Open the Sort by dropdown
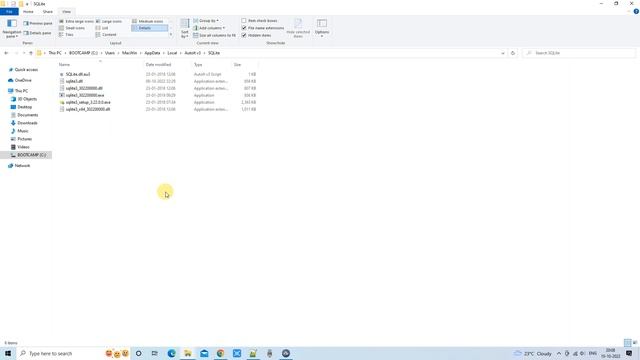 (185, 29)
